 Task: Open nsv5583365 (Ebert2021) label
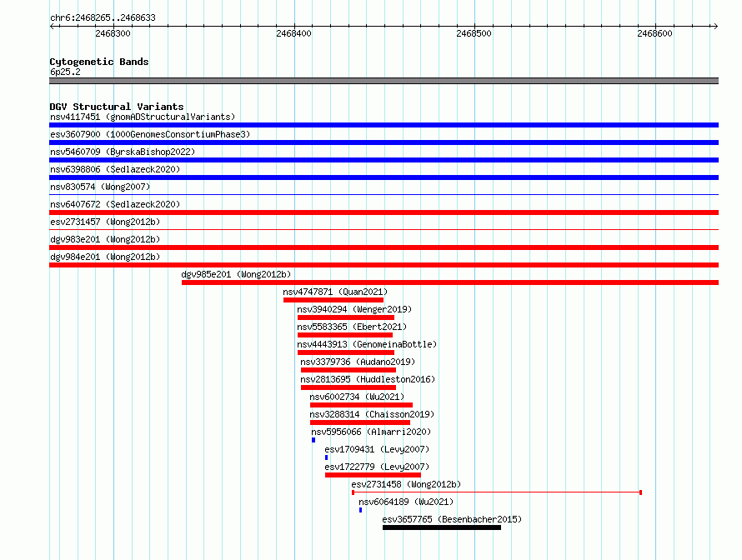click(x=352, y=327)
